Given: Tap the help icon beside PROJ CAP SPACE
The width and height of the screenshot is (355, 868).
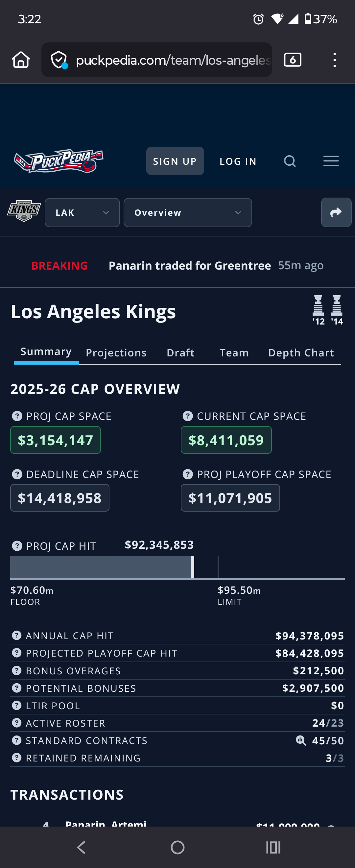Looking at the screenshot, I should pyautogui.click(x=17, y=416).
